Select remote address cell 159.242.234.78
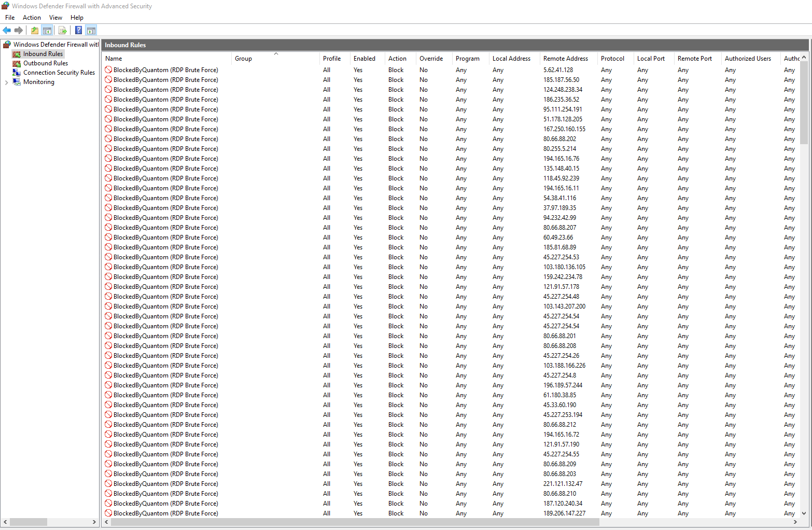 [x=563, y=277]
